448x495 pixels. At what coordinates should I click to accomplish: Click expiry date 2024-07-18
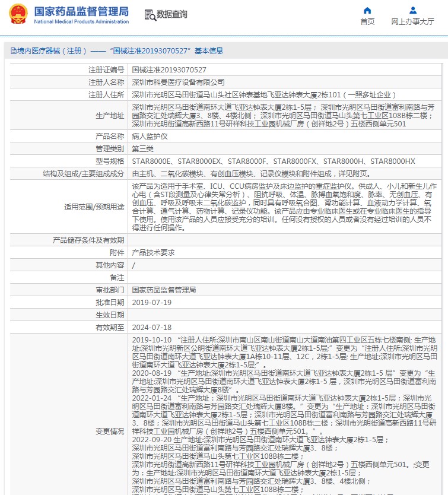tap(151, 327)
